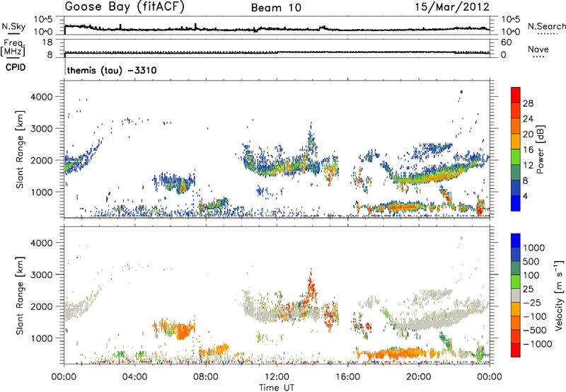
Task: Click the gray segment of Velocity colorbar
Action: [516, 295]
